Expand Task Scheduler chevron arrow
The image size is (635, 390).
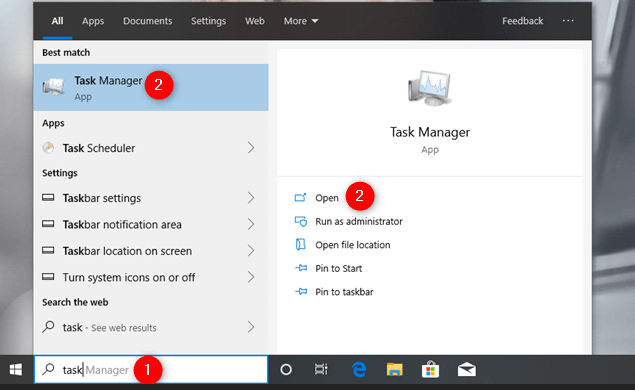pyautogui.click(x=251, y=148)
